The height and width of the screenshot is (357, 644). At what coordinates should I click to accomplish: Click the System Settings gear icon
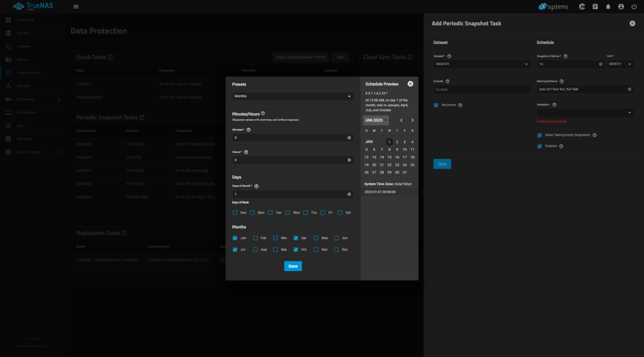tap(9, 152)
